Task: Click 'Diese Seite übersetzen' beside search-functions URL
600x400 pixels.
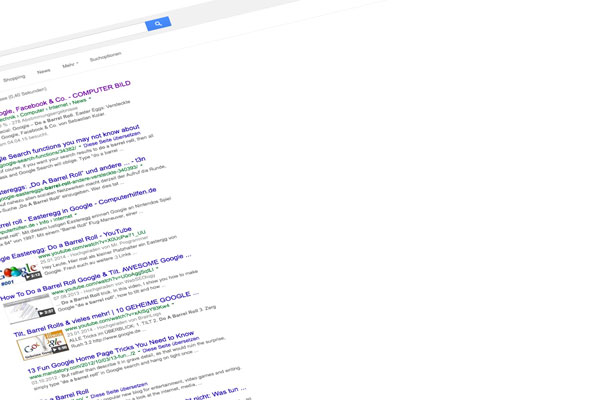Action: point(112,141)
